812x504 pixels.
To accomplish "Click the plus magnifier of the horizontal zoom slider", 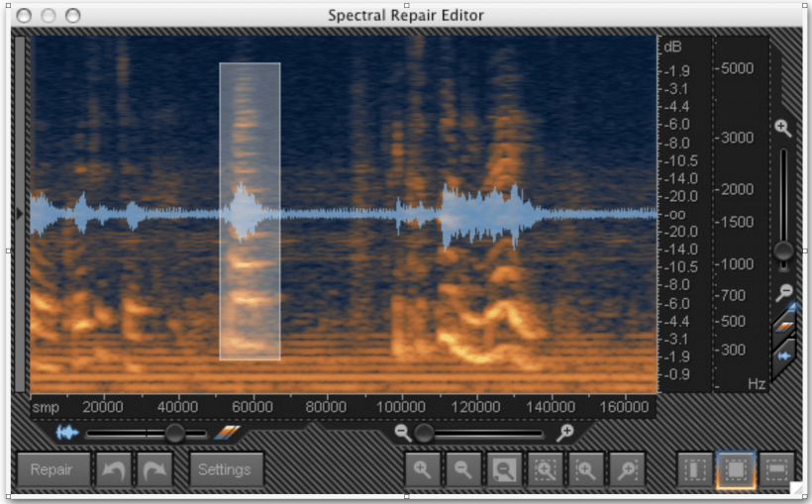I will pos(565,432).
